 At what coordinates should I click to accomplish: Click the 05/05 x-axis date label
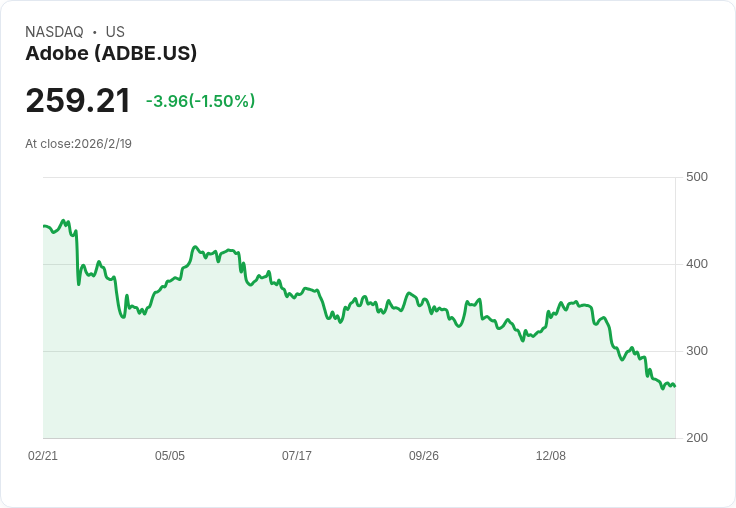pos(170,456)
